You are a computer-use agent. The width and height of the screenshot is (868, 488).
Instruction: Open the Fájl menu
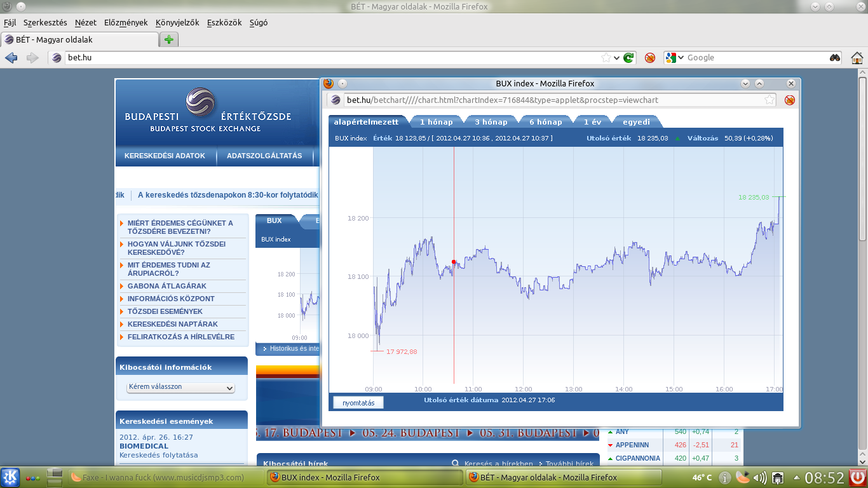10,22
